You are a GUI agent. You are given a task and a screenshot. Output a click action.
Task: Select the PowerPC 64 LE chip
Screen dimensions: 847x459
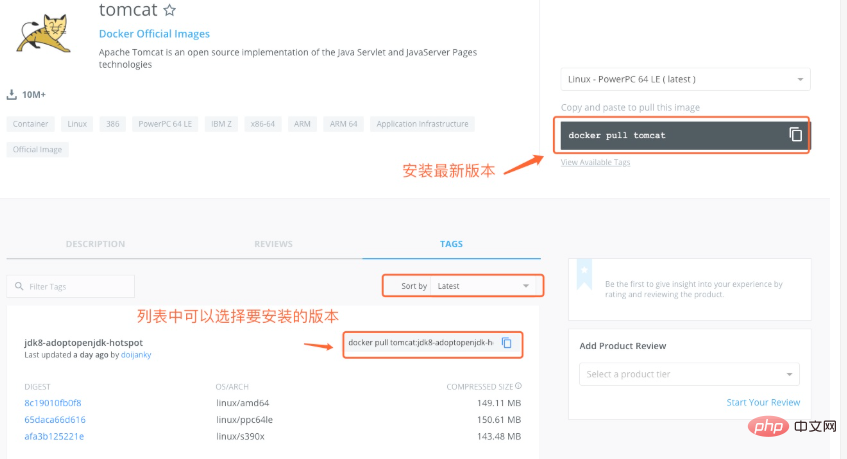tap(165, 124)
